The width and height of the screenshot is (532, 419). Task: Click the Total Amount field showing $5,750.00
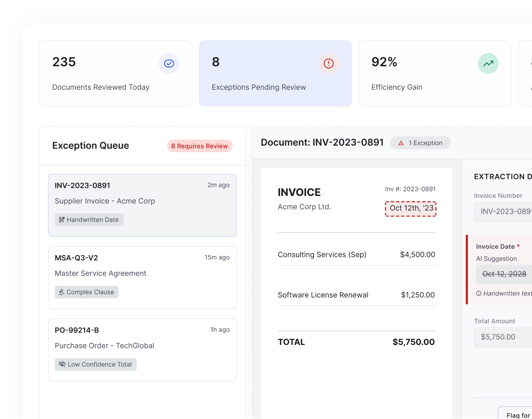click(503, 337)
